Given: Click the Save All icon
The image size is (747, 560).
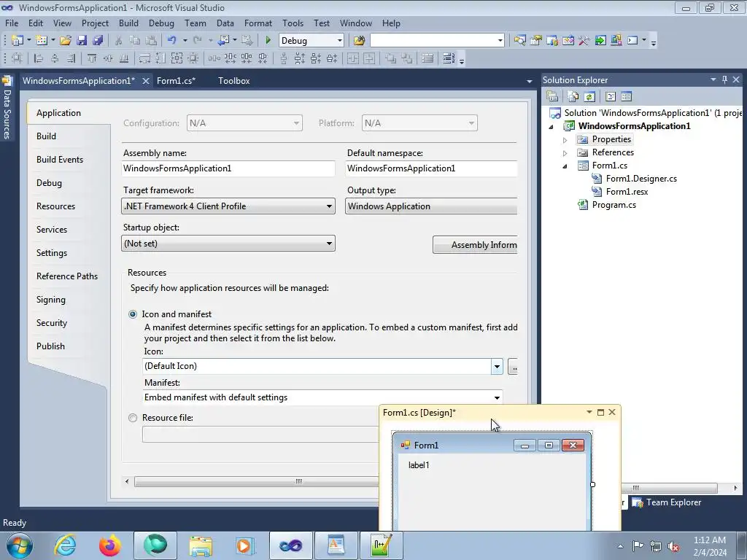Looking at the screenshot, I should (98, 41).
